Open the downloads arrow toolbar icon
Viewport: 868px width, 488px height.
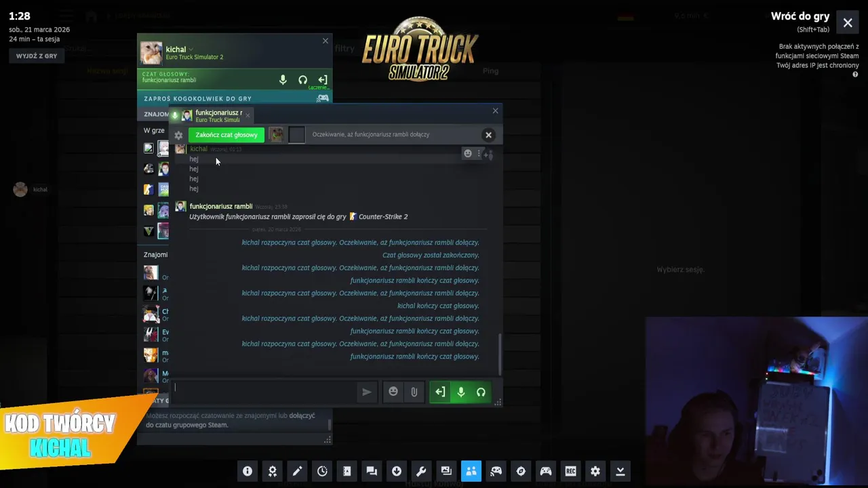[397, 471]
